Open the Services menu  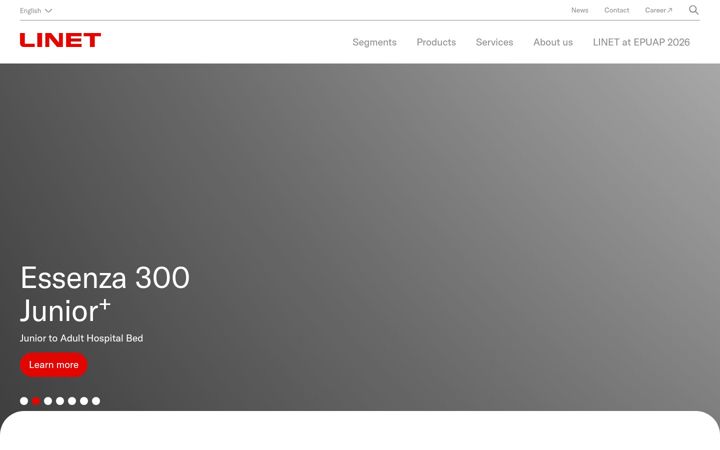coord(495,42)
